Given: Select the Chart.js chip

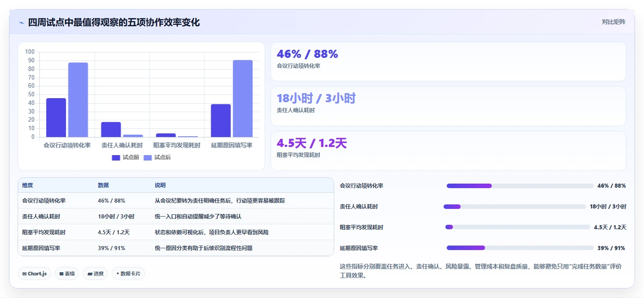Looking at the screenshot, I should (34, 274).
